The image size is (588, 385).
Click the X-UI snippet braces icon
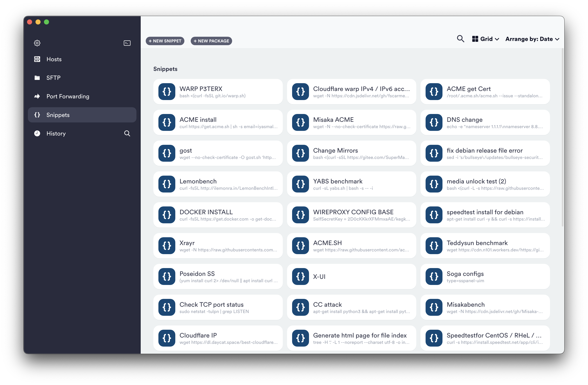tap(300, 277)
